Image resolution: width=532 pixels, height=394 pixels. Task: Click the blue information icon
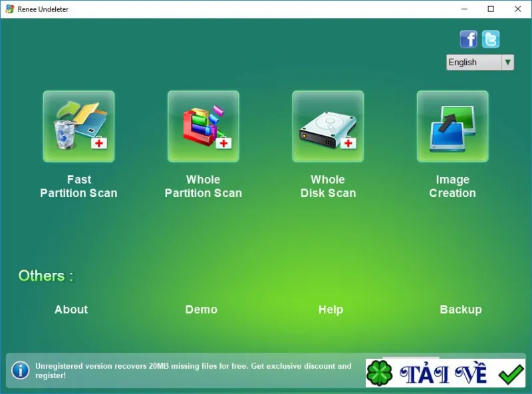pyautogui.click(x=21, y=370)
